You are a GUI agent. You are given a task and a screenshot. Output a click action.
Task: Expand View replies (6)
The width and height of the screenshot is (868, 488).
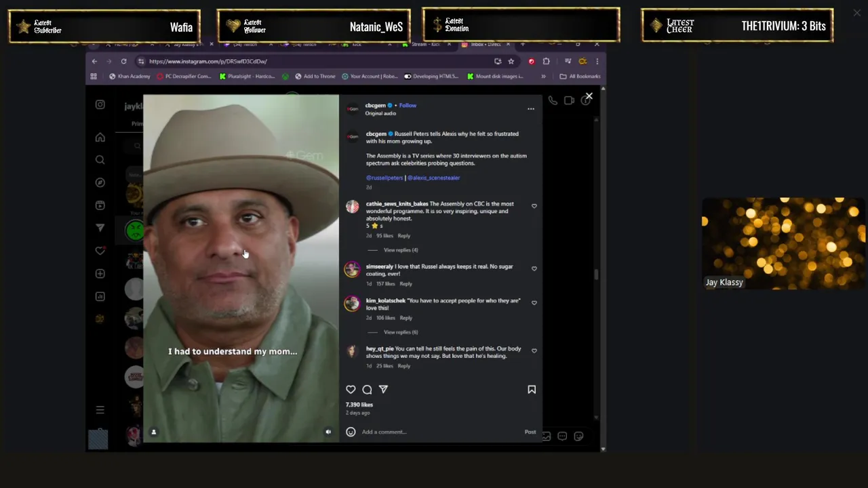pos(401,332)
